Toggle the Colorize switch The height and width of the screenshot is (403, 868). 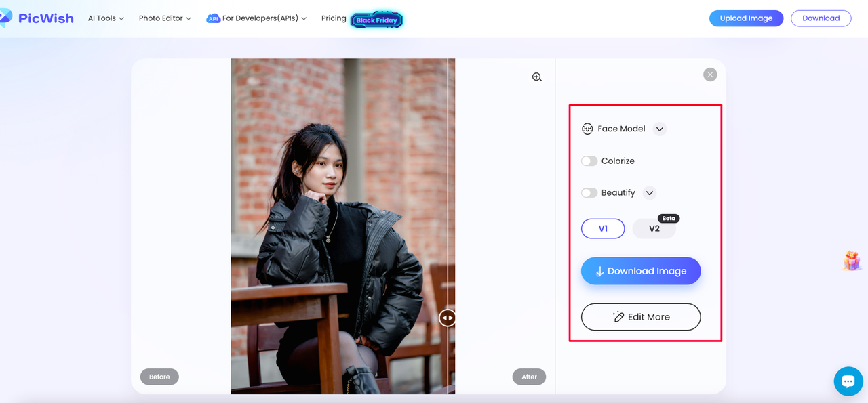tap(589, 161)
